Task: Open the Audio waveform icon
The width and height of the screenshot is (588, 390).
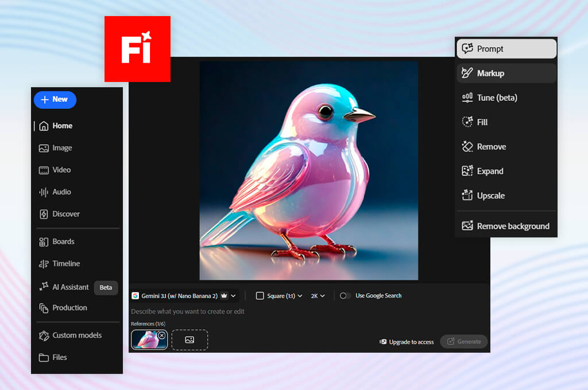Action: tap(44, 192)
